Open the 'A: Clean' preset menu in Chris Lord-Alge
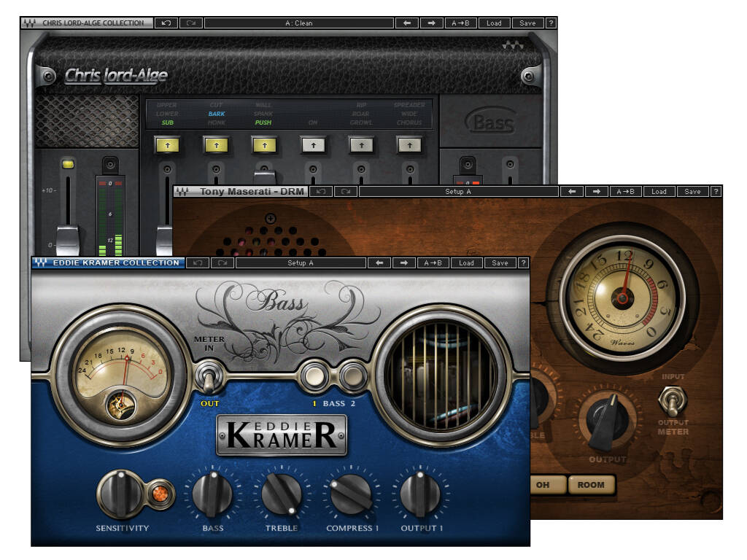The width and height of the screenshot is (747, 560). tap(299, 23)
